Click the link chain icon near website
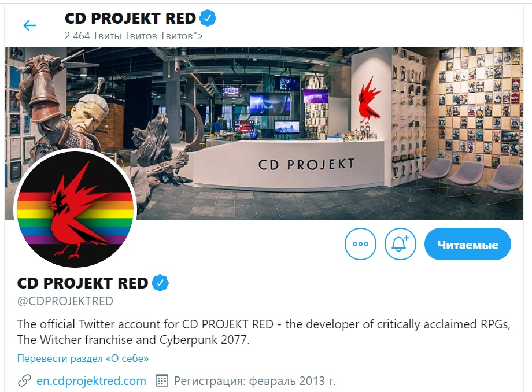This screenshot has width=532, height=392. point(24,381)
